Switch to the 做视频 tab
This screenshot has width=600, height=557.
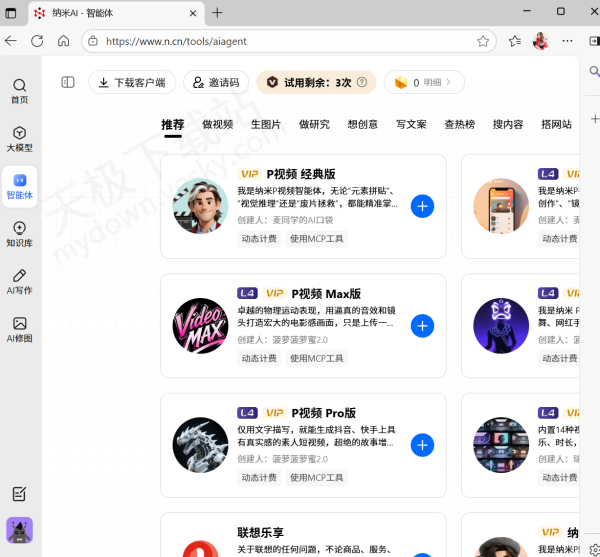click(217, 124)
